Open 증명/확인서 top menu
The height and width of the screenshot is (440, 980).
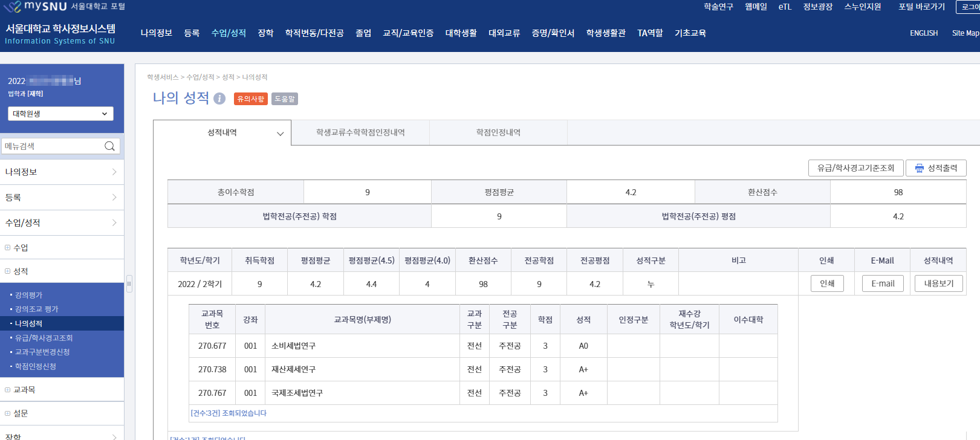[x=553, y=33]
